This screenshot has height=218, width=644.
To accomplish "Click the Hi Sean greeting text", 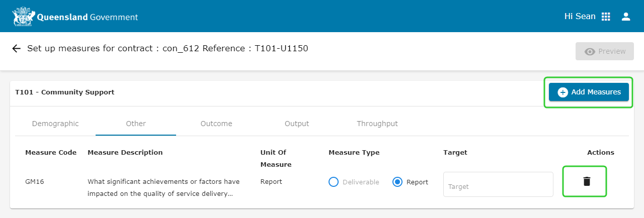I will tap(580, 17).
